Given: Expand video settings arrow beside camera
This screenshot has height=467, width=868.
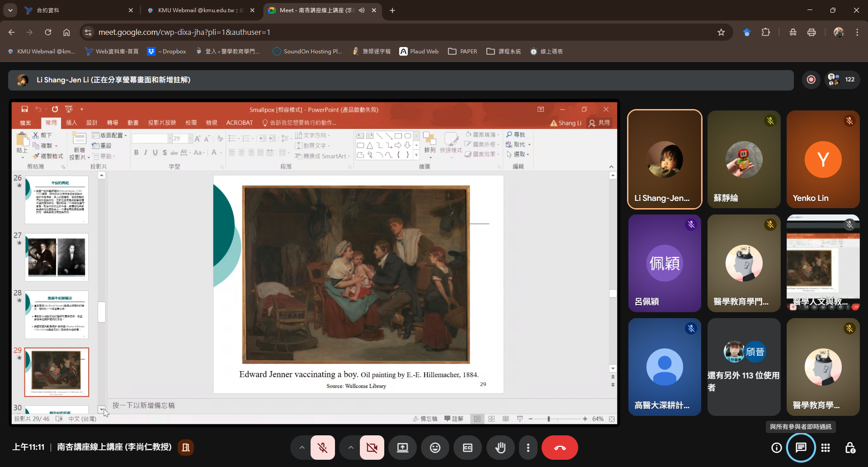Looking at the screenshot, I should 351,448.
